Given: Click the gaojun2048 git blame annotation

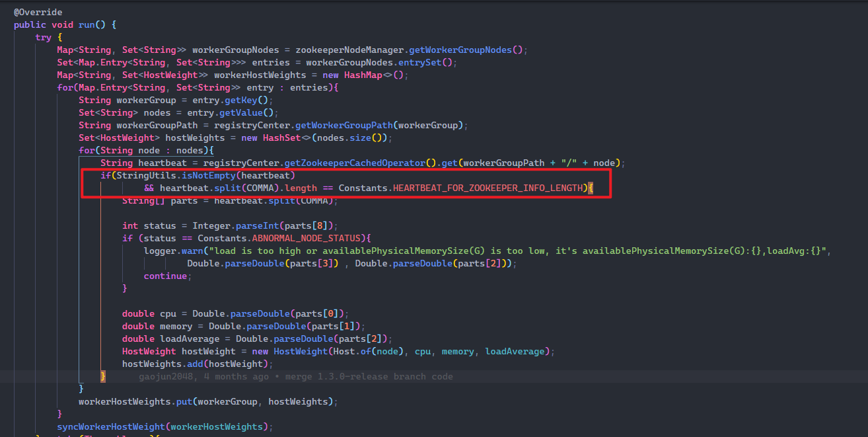Looking at the screenshot, I should 296,376.
